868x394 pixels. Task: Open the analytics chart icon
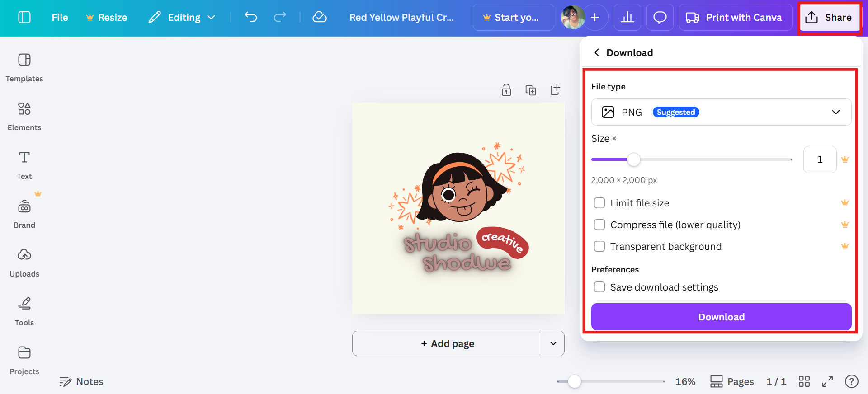[x=627, y=17]
